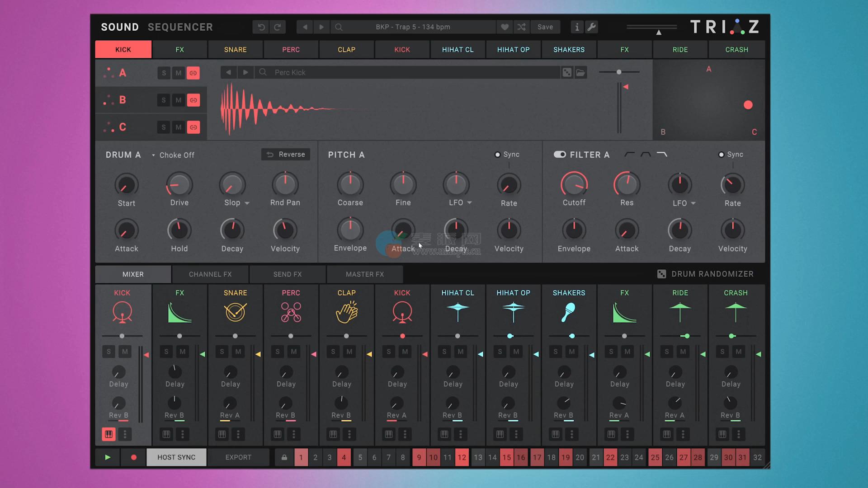This screenshot has width=868, height=488.
Task: Favorite the preset with heart icon
Action: point(505,27)
